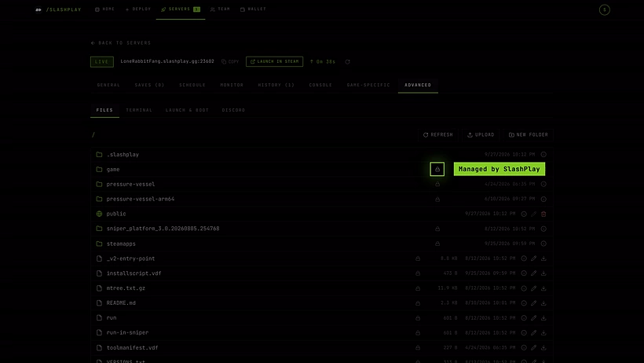Open the steamapps folder
Screen dimensions: 644x363
(x=121, y=244)
